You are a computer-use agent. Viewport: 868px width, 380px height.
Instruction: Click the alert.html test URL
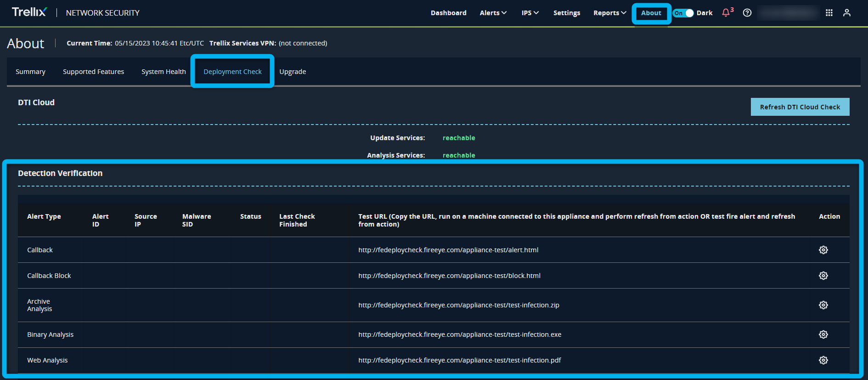click(448, 250)
